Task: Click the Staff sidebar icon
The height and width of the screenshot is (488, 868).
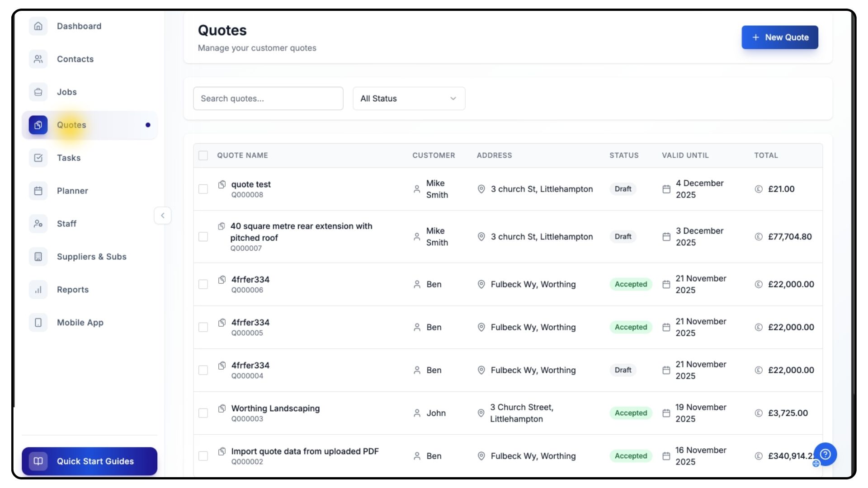Action: tap(38, 224)
